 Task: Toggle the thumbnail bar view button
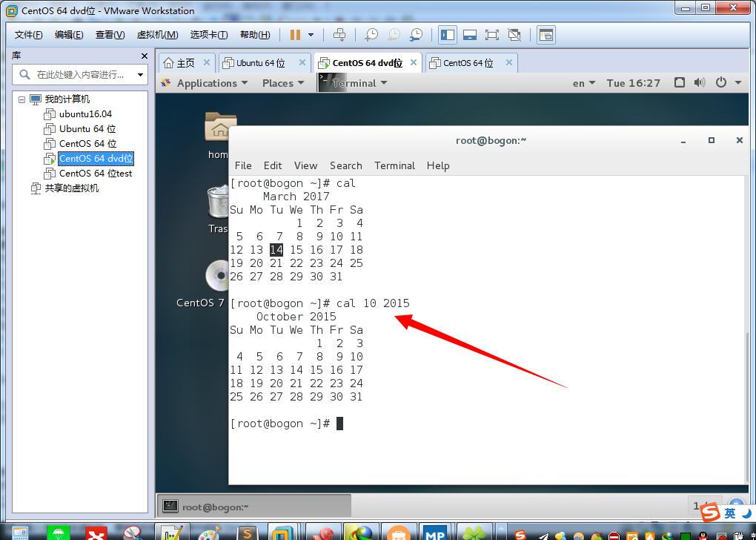click(x=470, y=35)
